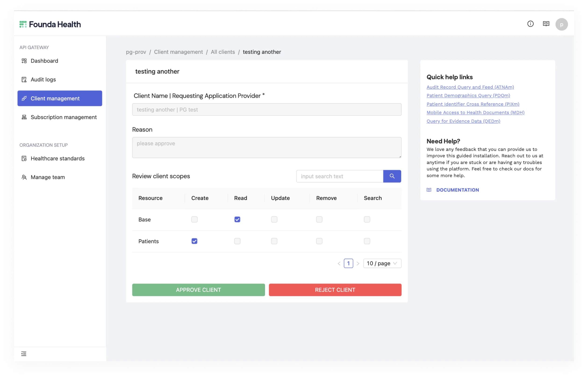
Task: Open Dashboard in the sidebar
Action: tap(60, 61)
